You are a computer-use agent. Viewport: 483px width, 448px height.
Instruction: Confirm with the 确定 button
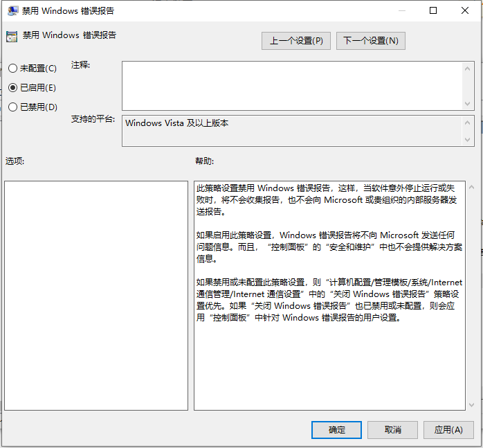[x=336, y=430]
